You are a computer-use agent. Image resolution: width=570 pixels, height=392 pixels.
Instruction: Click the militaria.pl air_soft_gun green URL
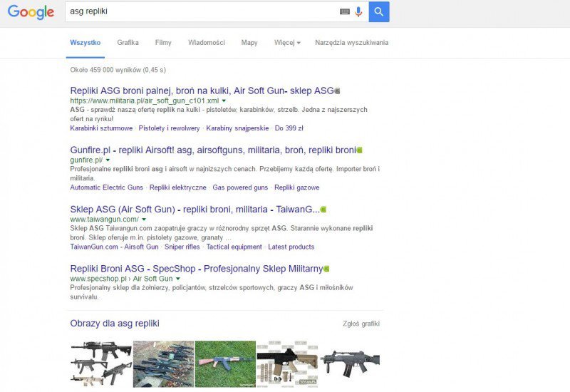(145, 100)
